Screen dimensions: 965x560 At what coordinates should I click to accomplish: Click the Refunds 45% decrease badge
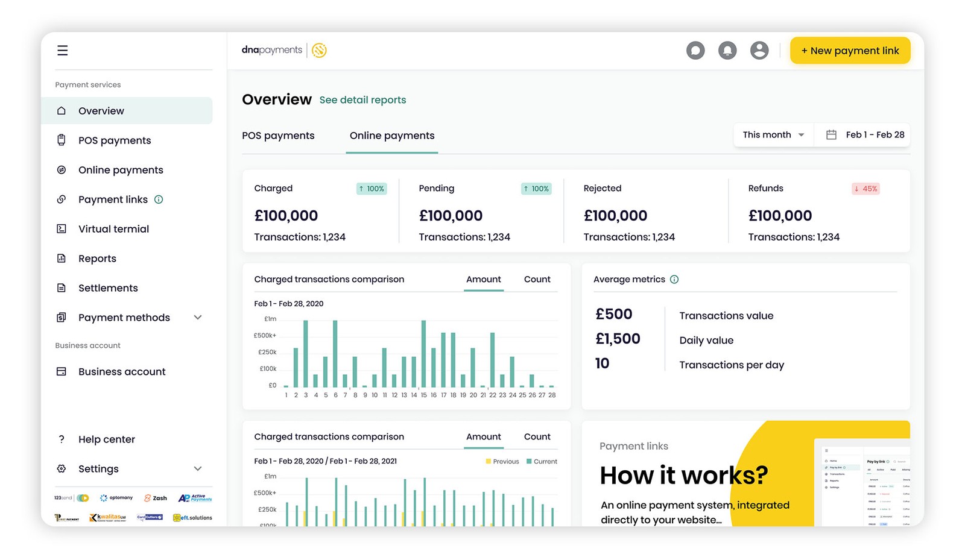(x=865, y=189)
